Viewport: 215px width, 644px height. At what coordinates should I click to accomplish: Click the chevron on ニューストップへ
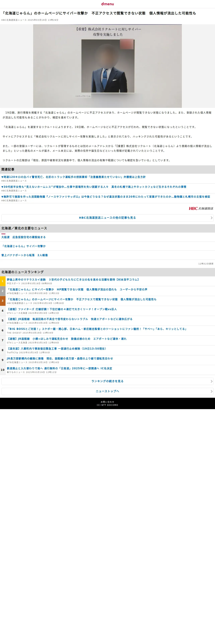pyautogui.click(x=211, y=391)
